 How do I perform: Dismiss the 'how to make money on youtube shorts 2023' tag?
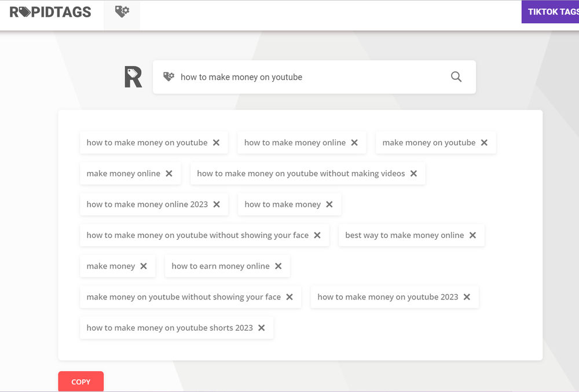pyautogui.click(x=263, y=327)
